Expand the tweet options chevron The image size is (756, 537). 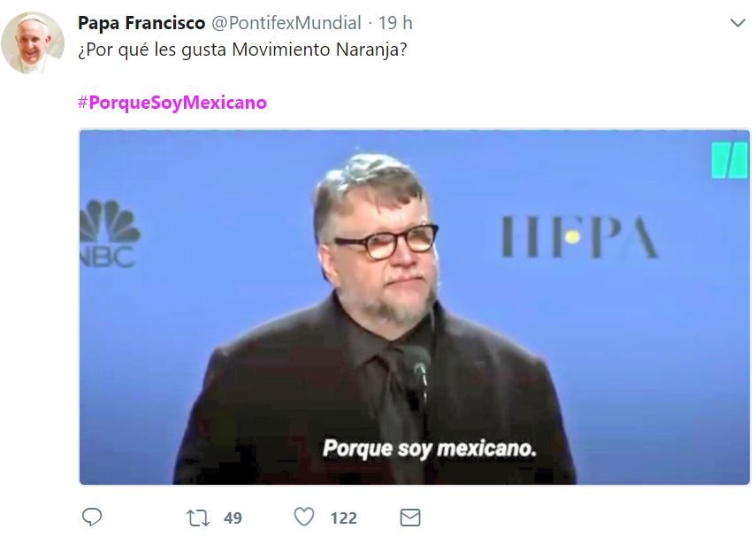[737, 23]
